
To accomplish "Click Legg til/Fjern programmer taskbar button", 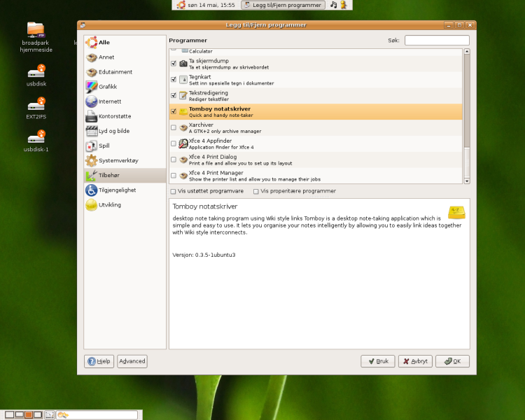I will pos(283,5).
